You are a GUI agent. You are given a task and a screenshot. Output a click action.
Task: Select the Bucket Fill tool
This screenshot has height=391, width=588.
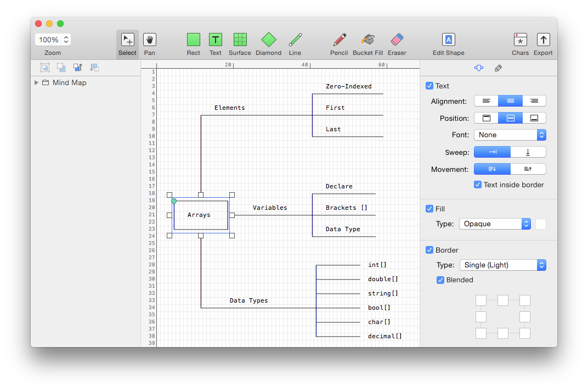coord(367,40)
